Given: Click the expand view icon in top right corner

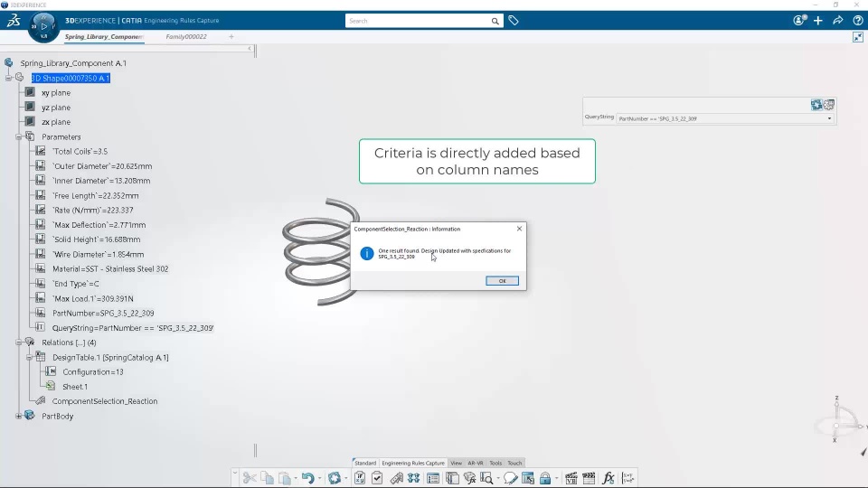Looking at the screenshot, I should click(x=858, y=37).
